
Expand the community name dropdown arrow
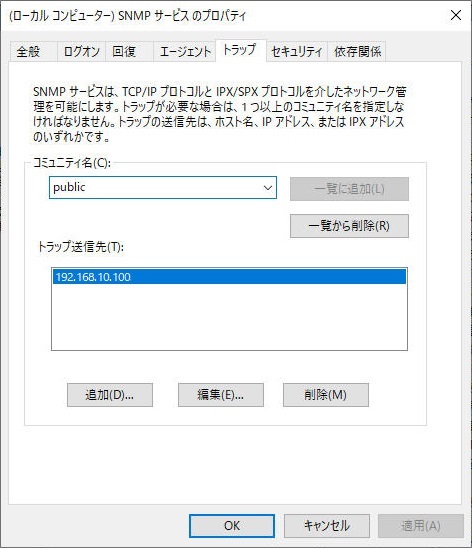268,188
